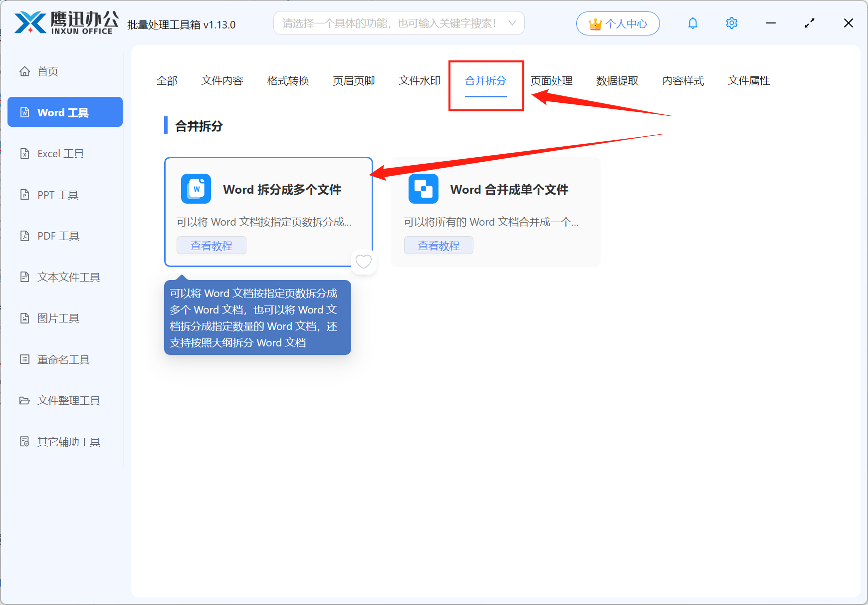The image size is (868, 605).
Task: Switch to the 页面处理 tab
Action: pos(551,81)
